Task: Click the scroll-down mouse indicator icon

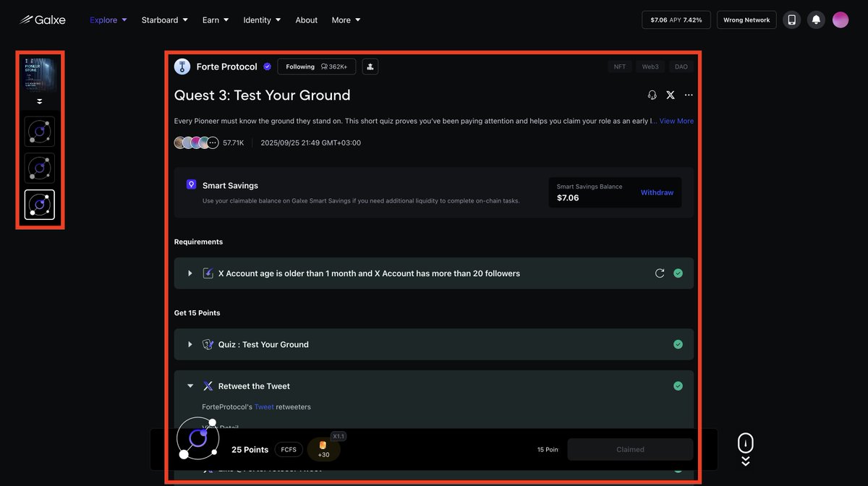Action: tap(746, 449)
